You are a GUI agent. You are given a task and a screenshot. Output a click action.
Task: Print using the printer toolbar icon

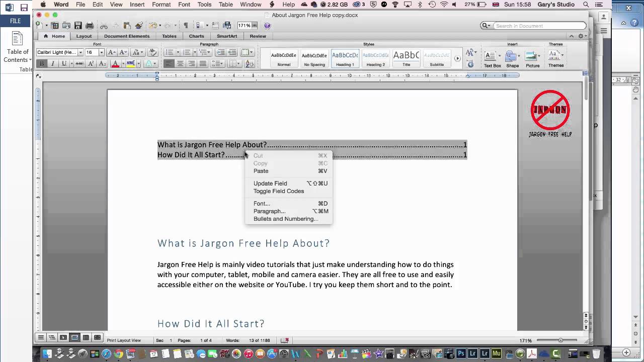pyautogui.click(x=90, y=26)
